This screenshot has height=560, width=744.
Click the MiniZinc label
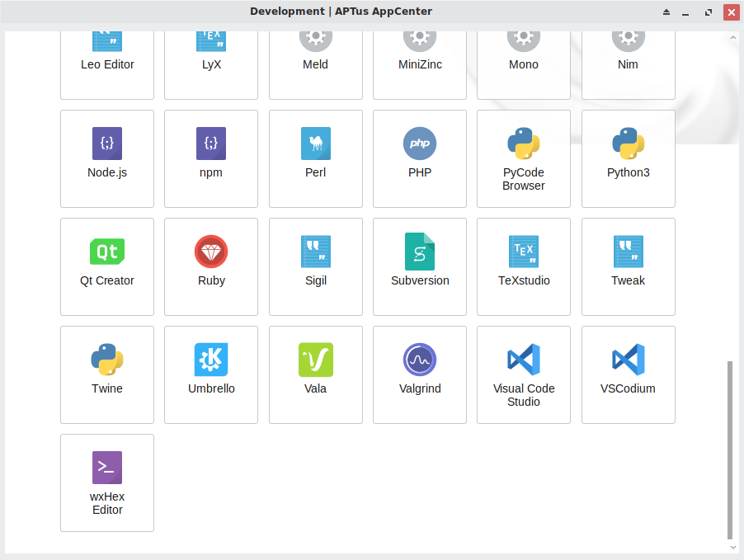click(420, 64)
